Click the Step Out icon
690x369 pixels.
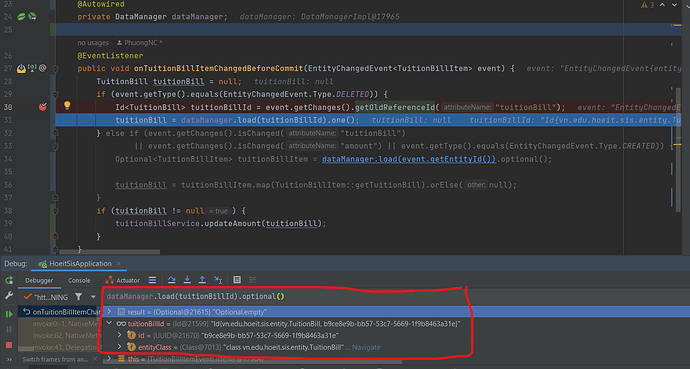[202, 280]
